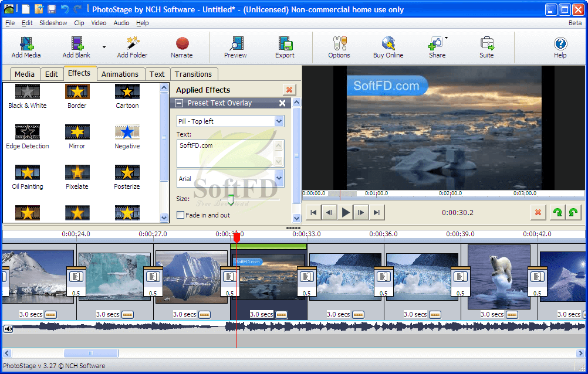Screen dimensions: 588x374
Task: Jump to start of slideshow
Action: (313, 212)
